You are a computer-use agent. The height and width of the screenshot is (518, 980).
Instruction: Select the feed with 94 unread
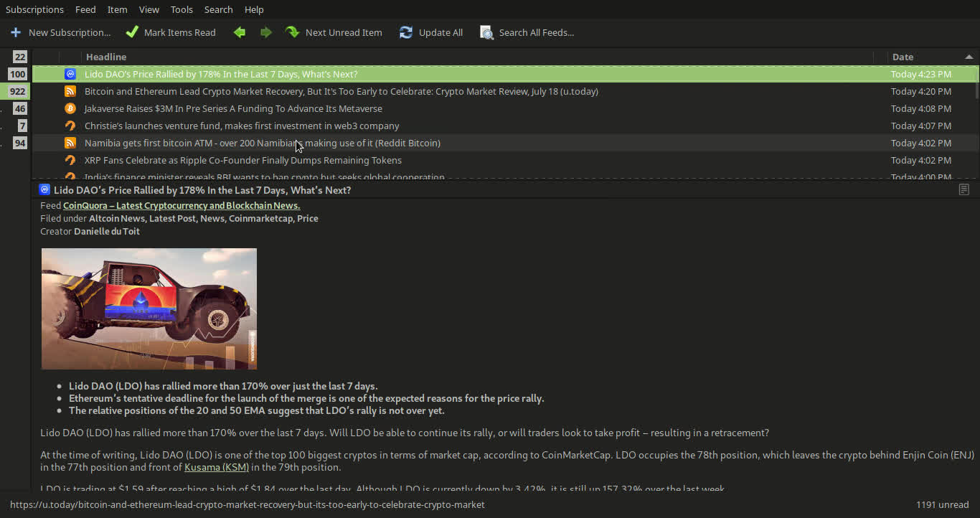coord(19,143)
